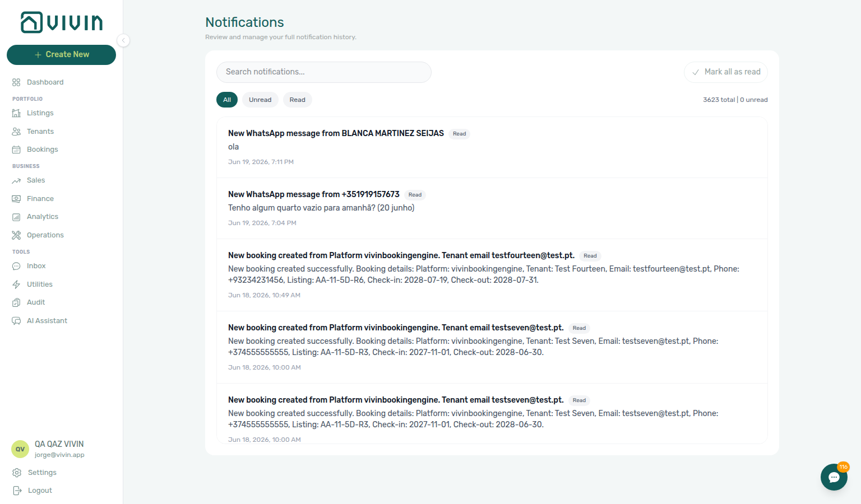Screen dimensions: 861x504
Task: Click the Mark all as read label
Action: tap(733, 72)
